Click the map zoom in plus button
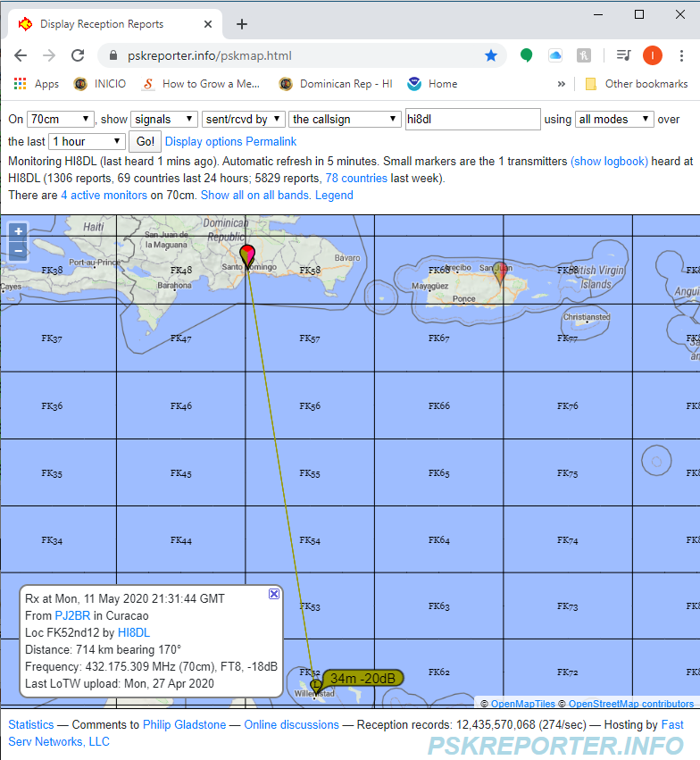700x760 pixels. pyautogui.click(x=19, y=232)
